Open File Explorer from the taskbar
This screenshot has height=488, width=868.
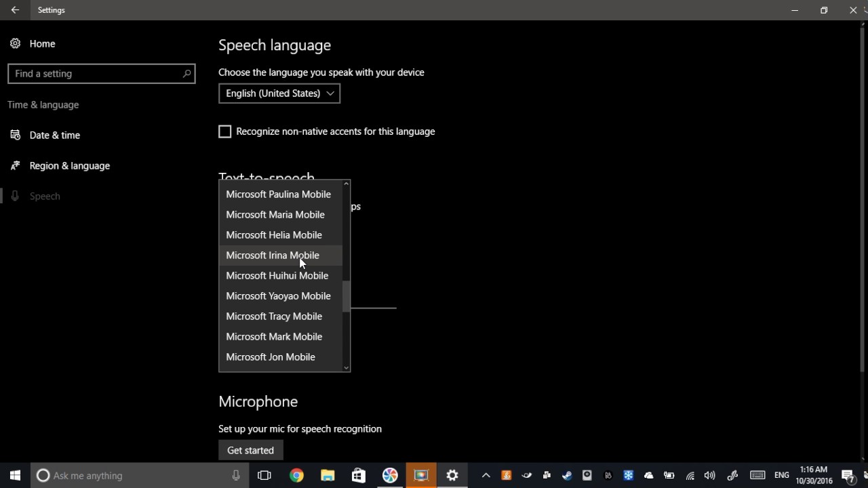coord(328,476)
